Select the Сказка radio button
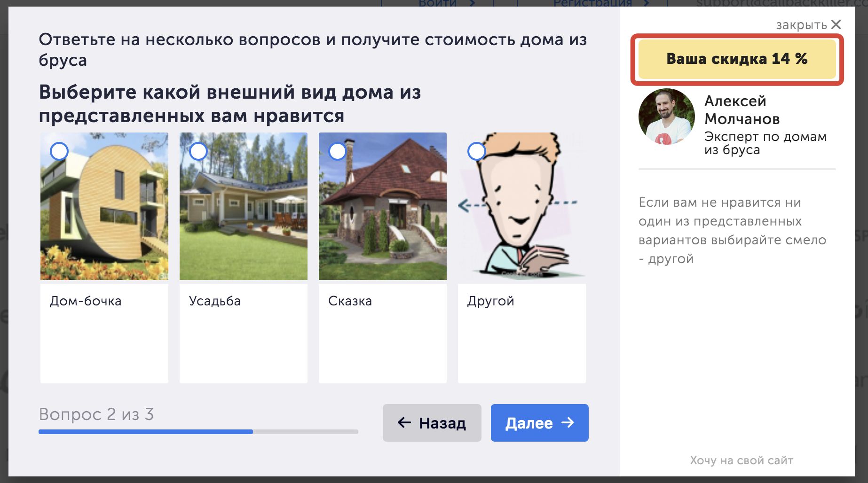868x483 pixels. coord(338,151)
